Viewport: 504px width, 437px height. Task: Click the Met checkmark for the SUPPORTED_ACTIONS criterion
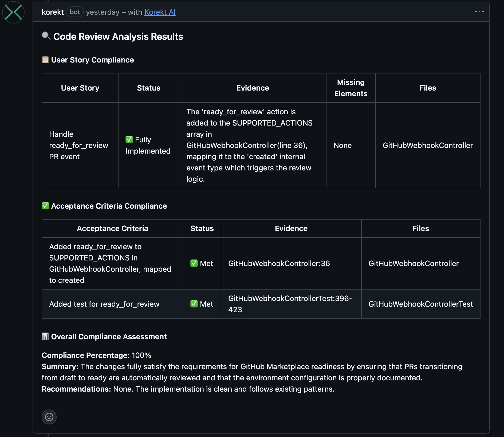[195, 263]
